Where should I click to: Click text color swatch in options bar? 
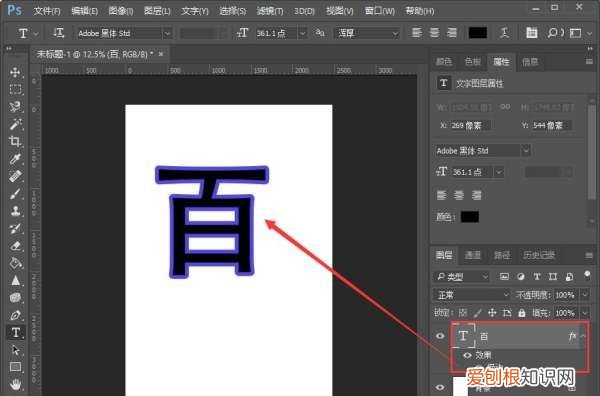click(x=478, y=33)
